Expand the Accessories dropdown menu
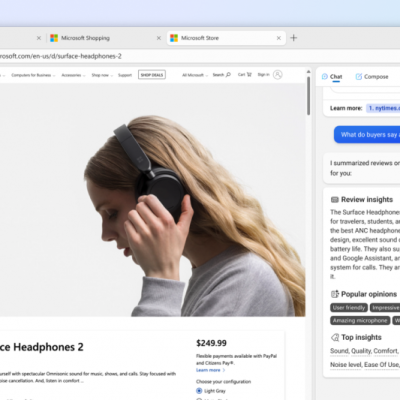This screenshot has width=400, height=400. point(73,75)
